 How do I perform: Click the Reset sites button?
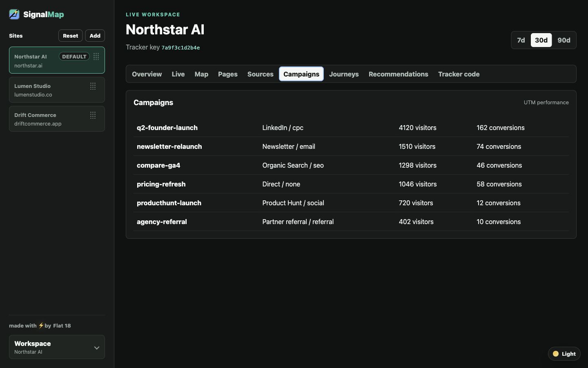click(x=70, y=36)
